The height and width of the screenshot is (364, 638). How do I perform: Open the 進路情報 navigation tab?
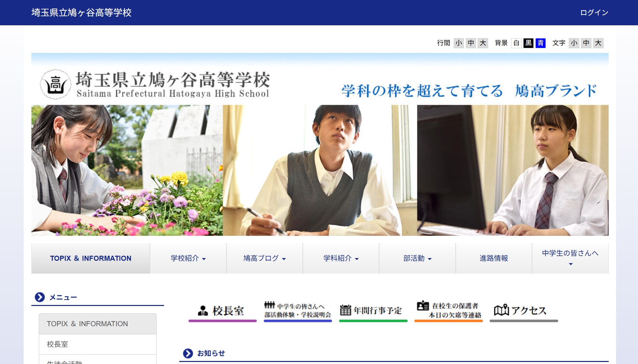tap(494, 258)
